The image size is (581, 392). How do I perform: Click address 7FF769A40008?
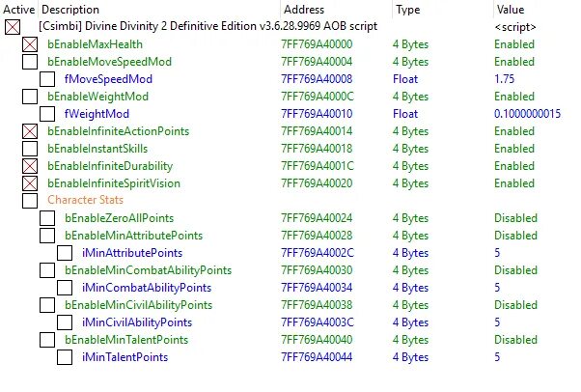point(317,79)
